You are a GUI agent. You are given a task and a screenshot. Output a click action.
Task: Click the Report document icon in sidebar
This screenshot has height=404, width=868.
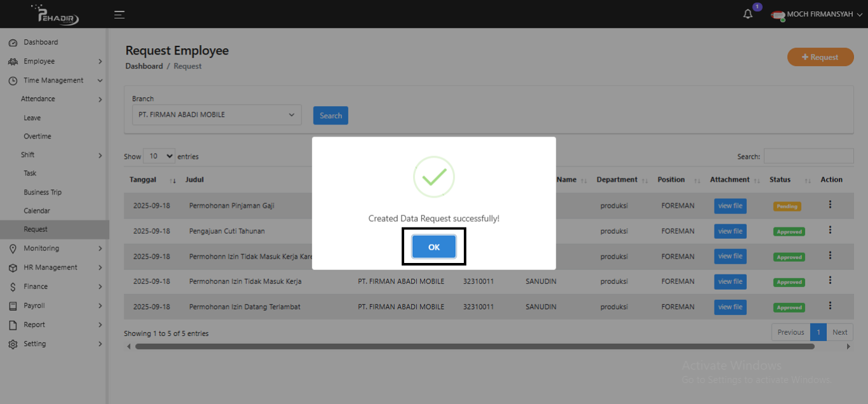click(x=13, y=325)
